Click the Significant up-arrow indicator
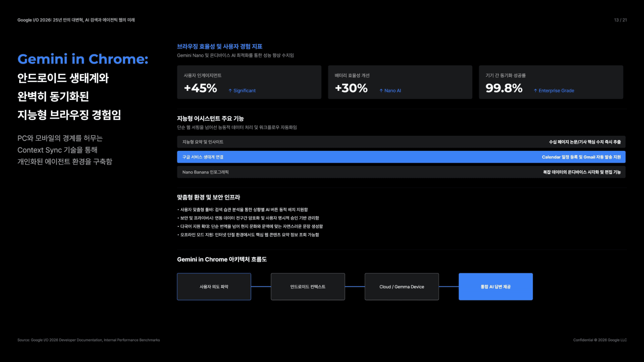Image resolution: width=644 pixels, height=362 pixels. tap(242, 90)
